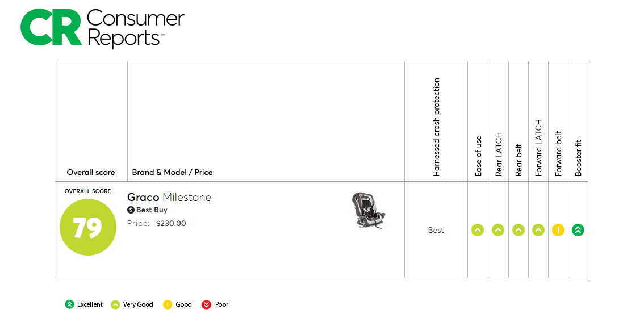644x322 pixels.
Task: Click the Harnessed crash protection column header
Action: tap(436, 127)
